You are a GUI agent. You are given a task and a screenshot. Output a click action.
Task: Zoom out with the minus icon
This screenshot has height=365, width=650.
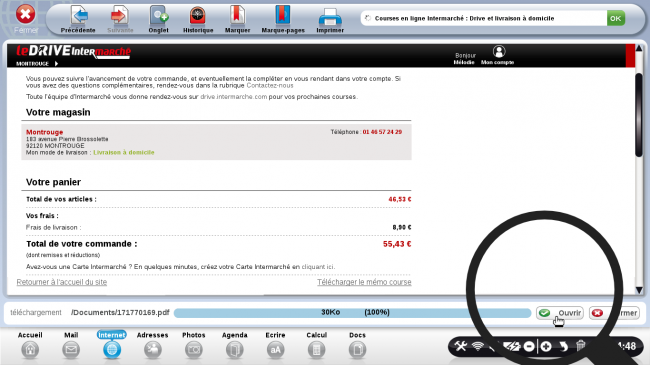point(529,346)
